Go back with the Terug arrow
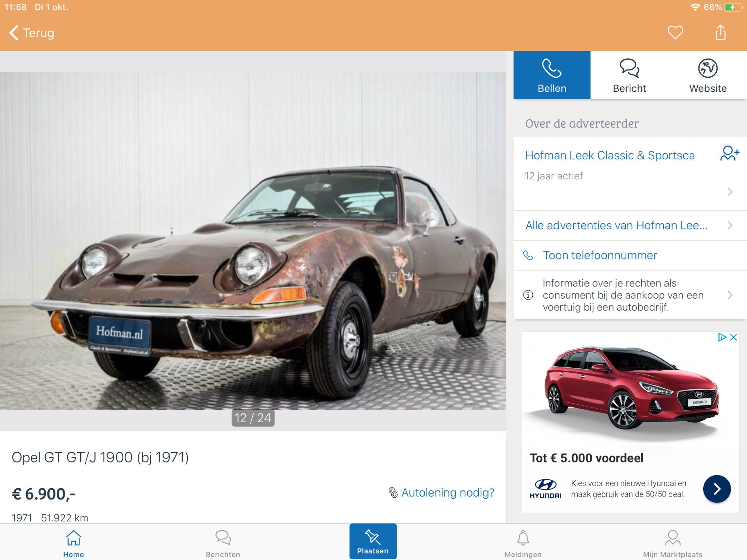 [32, 33]
